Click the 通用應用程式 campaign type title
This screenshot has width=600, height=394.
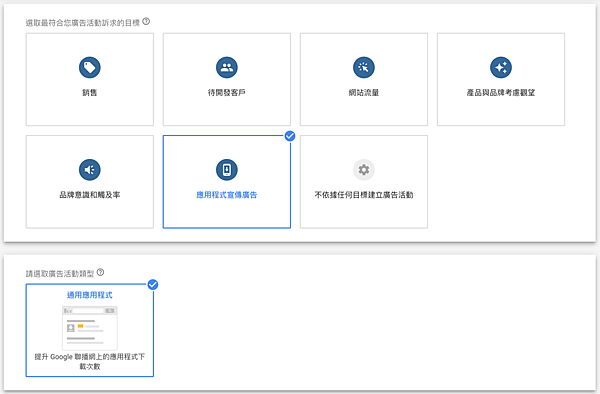90,295
